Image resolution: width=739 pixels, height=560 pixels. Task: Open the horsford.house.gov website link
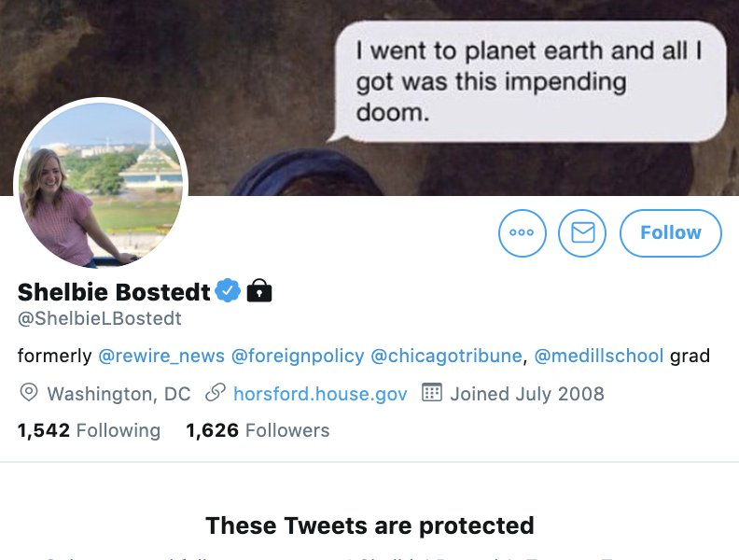tap(320, 394)
